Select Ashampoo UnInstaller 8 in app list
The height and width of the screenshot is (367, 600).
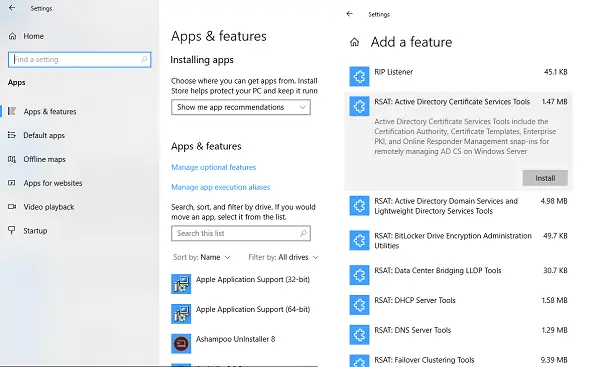235,339
